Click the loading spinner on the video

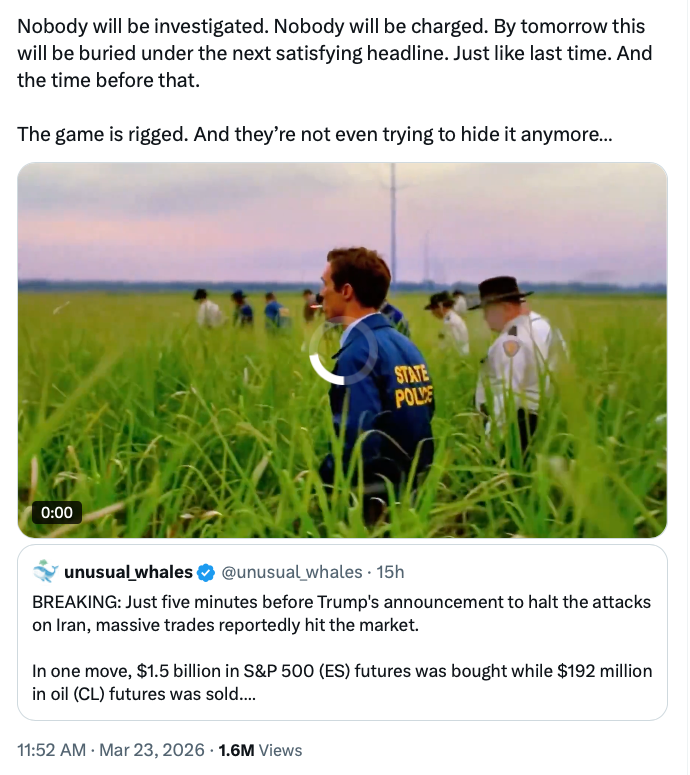pos(342,352)
